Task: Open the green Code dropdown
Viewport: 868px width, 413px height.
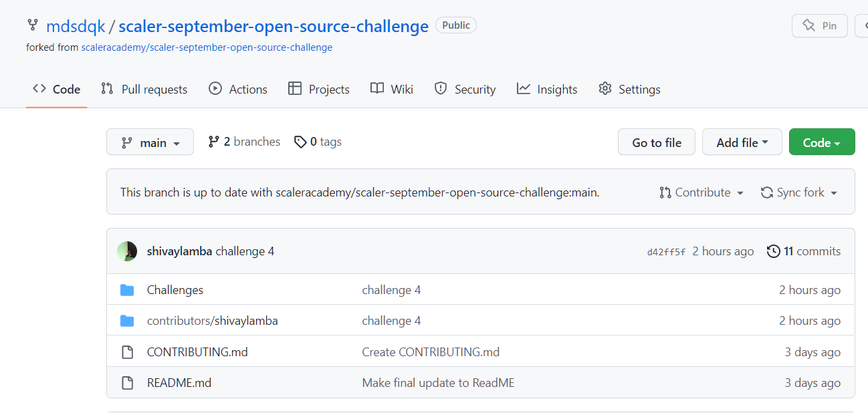Action: 821,142
